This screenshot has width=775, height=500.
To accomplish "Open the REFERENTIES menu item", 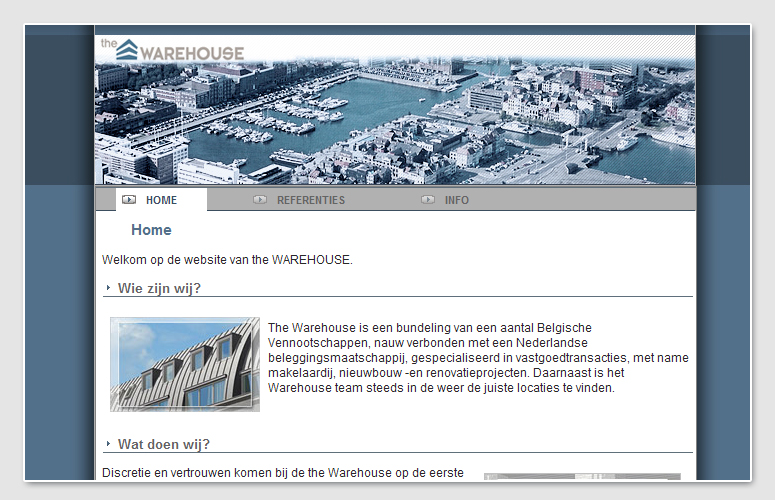I will [311, 200].
